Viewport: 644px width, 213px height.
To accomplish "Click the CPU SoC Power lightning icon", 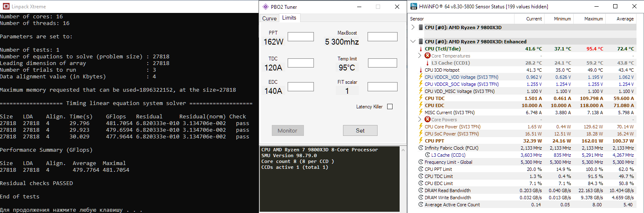I will pos(421,134).
